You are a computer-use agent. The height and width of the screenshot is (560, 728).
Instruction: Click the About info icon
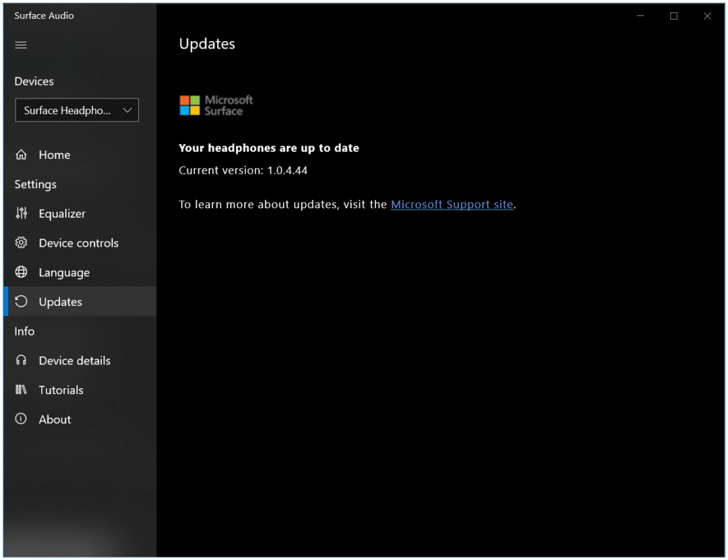pyautogui.click(x=22, y=419)
